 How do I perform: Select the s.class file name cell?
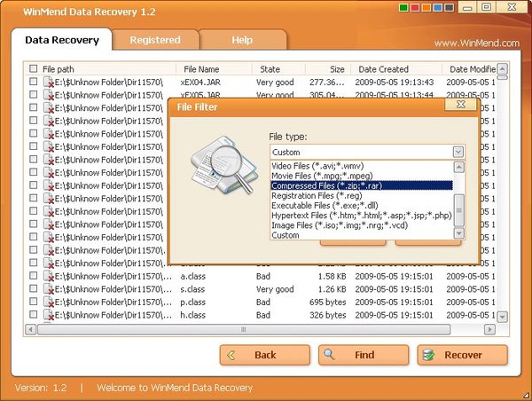(x=192, y=289)
